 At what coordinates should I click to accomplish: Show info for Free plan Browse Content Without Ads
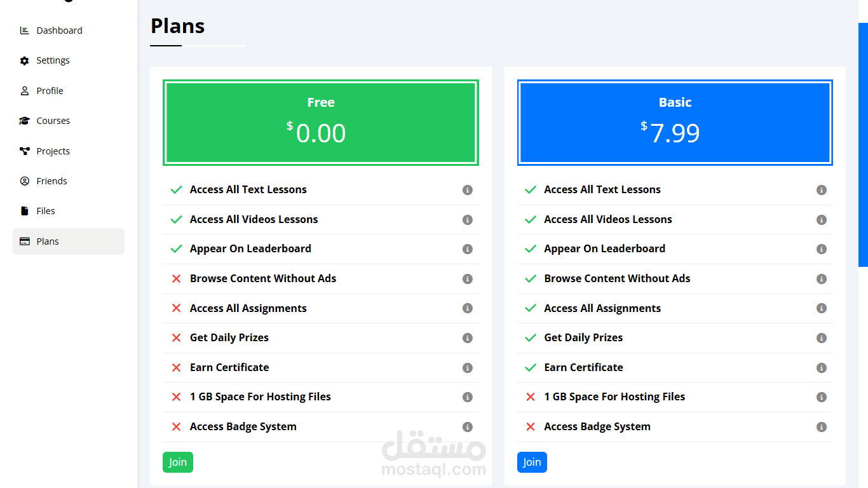click(468, 279)
